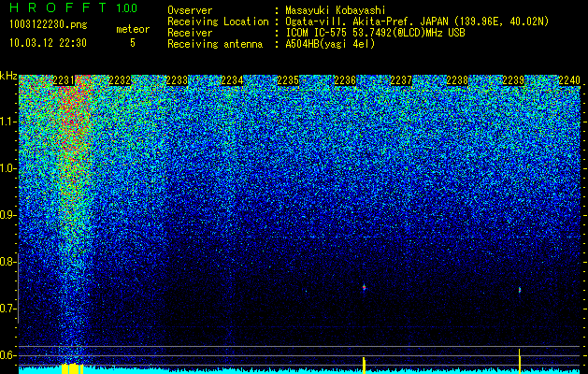
Task: Click the Receiver label
Action: (x=190, y=33)
